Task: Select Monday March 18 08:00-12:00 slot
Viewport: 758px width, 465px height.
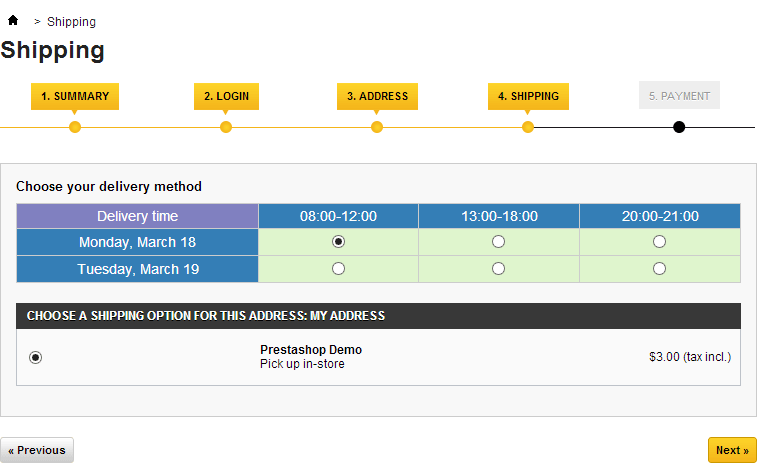Action: pyautogui.click(x=338, y=241)
